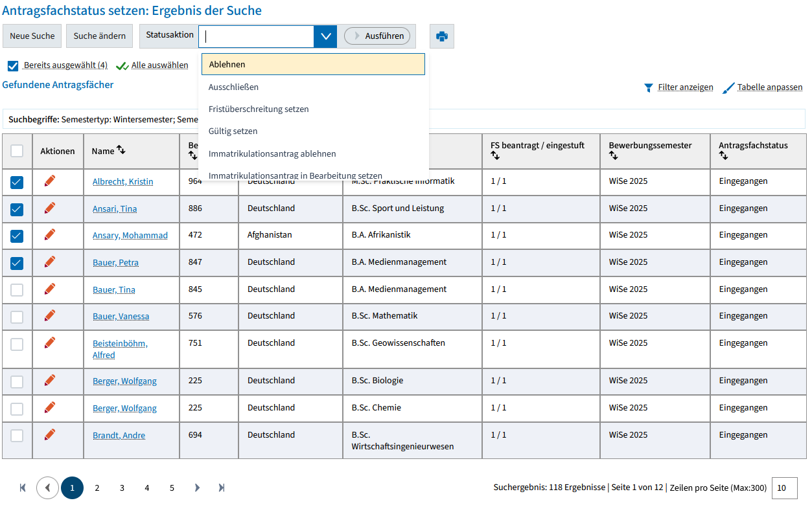
Task: Sort table by Name column arrows
Action: click(x=121, y=150)
